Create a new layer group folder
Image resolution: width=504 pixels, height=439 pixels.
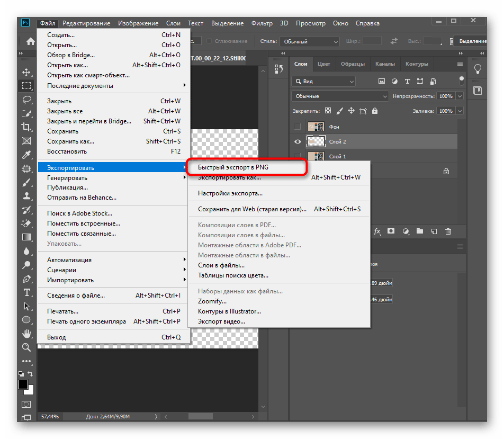pyautogui.click(x=420, y=231)
